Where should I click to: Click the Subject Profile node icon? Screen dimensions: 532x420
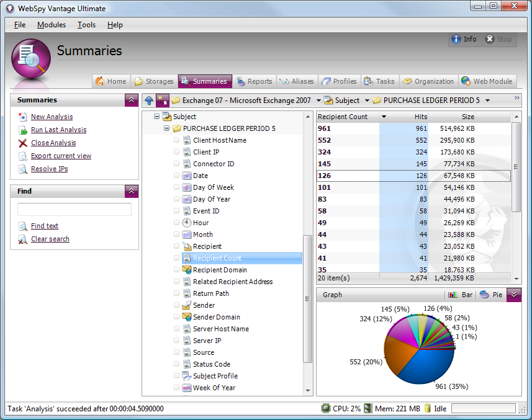[x=187, y=376]
